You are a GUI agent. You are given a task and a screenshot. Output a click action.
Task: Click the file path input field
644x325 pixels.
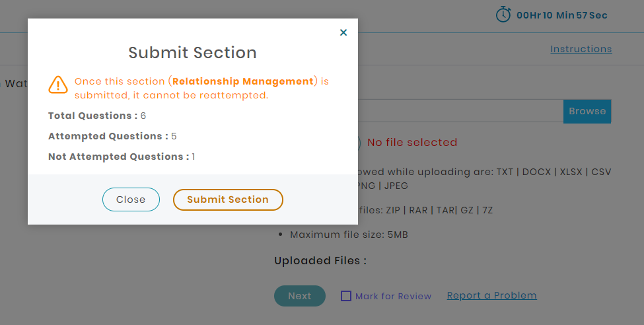point(460,111)
